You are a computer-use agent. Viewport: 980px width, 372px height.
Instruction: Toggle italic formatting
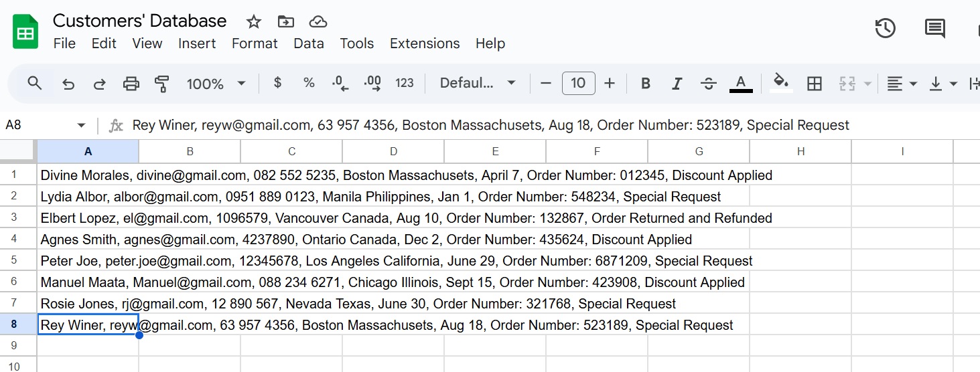(x=677, y=84)
